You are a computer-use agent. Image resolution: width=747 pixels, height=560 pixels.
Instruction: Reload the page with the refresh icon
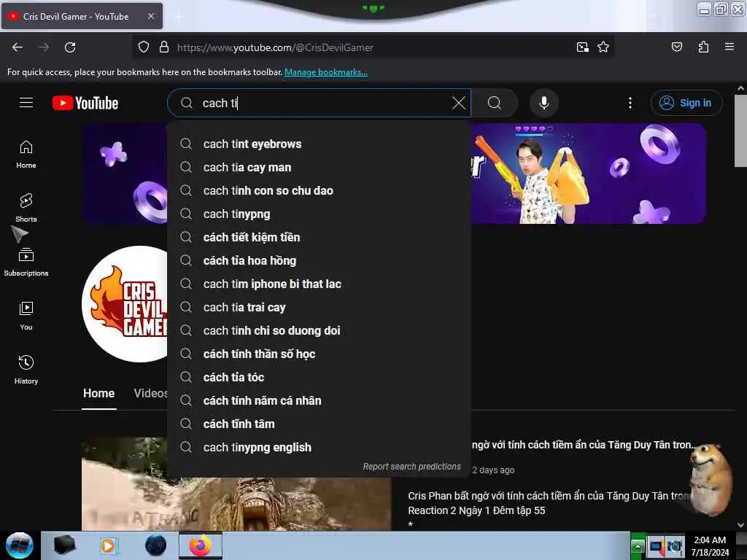coord(70,47)
